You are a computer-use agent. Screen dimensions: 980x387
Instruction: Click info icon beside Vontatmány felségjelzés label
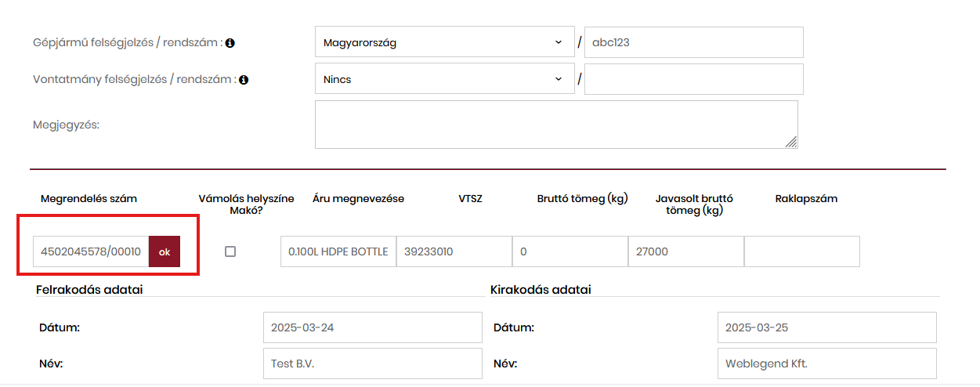(x=244, y=80)
